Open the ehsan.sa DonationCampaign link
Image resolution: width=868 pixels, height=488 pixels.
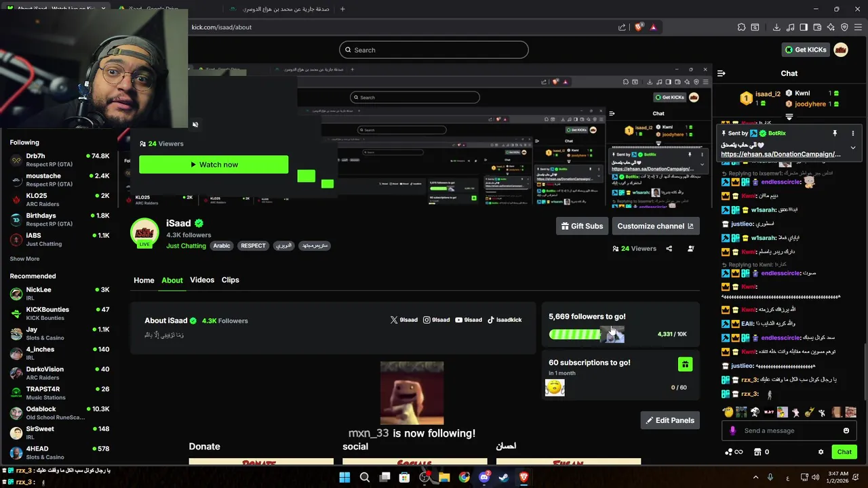coord(781,155)
